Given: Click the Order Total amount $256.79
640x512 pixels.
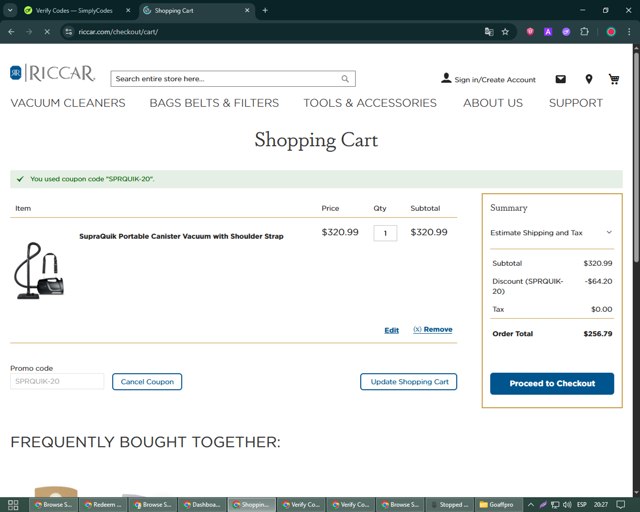Looking at the screenshot, I should click(598, 334).
